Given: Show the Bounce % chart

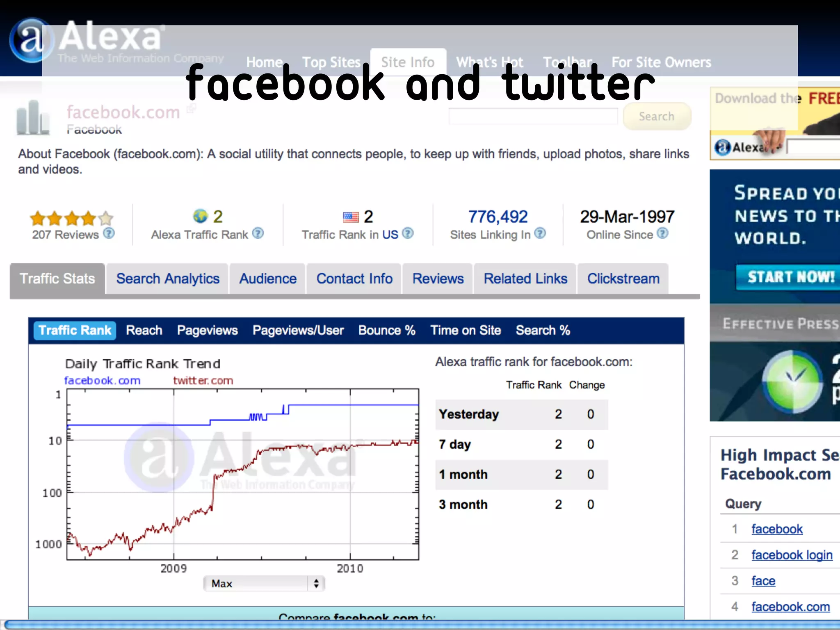Looking at the screenshot, I should pyautogui.click(x=387, y=330).
